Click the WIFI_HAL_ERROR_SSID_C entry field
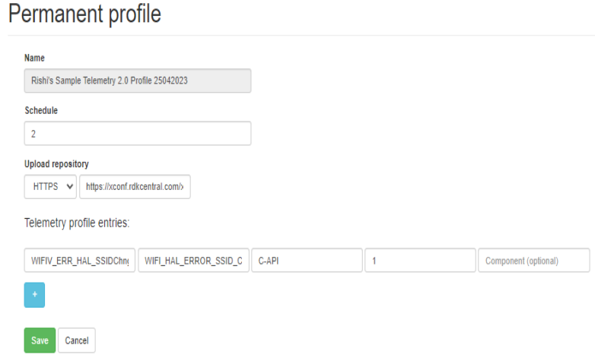 (193, 260)
